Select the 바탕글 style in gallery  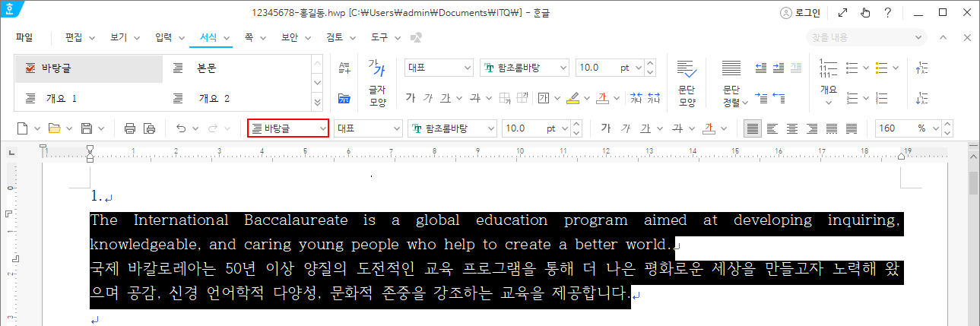coord(89,68)
